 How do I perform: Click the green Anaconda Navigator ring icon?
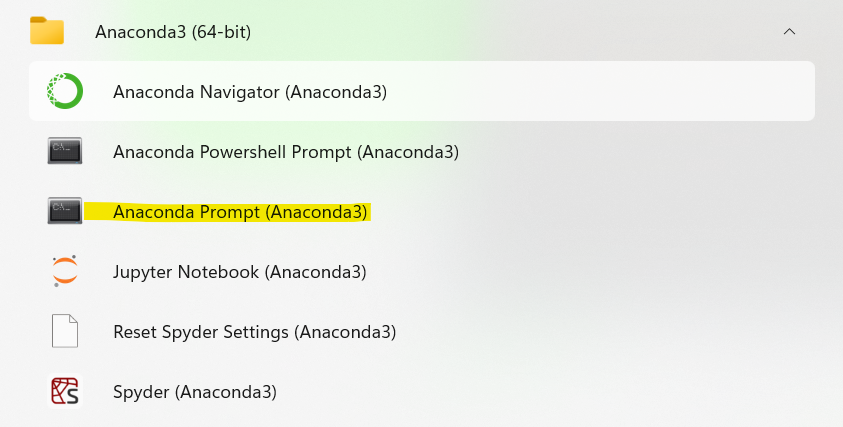click(65, 91)
